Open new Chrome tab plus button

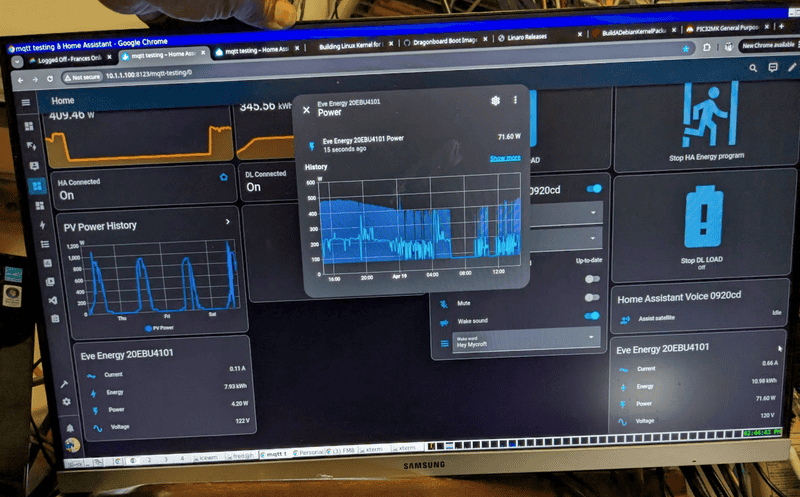pyautogui.click(x=781, y=26)
